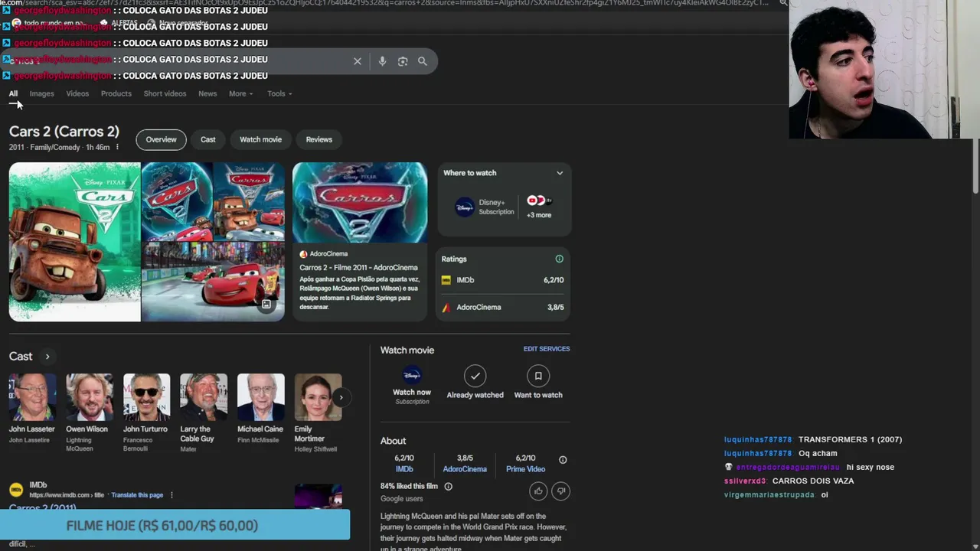The width and height of the screenshot is (980, 551).
Task: Select the Watch movie chip
Action: (260, 139)
